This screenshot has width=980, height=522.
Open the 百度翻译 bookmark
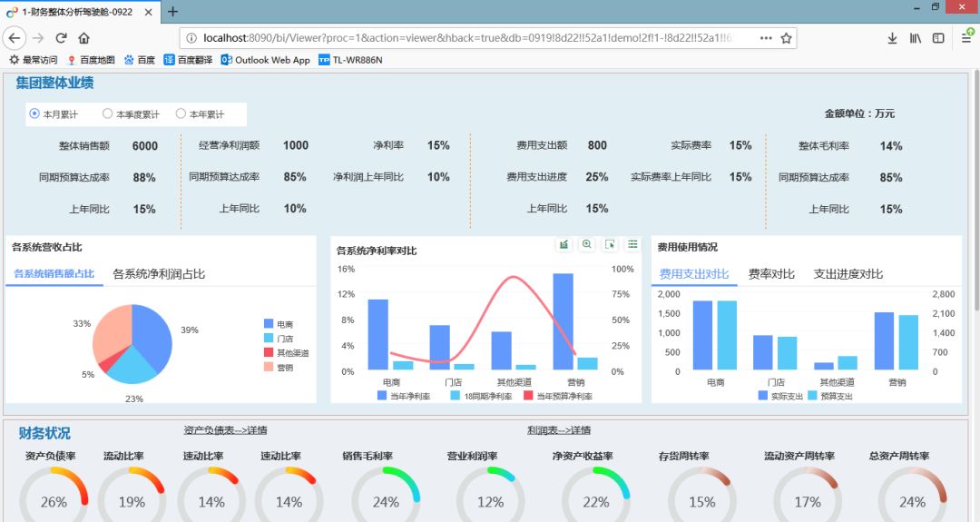[x=188, y=60]
